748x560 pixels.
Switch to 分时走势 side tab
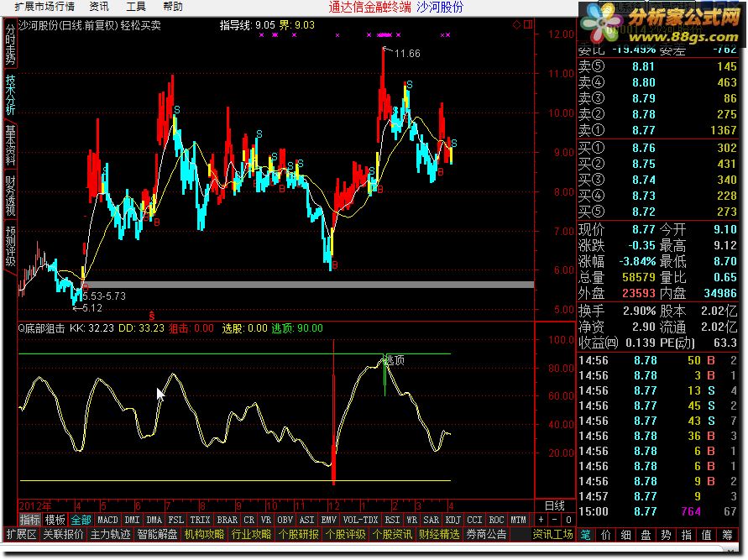coord(10,44)
